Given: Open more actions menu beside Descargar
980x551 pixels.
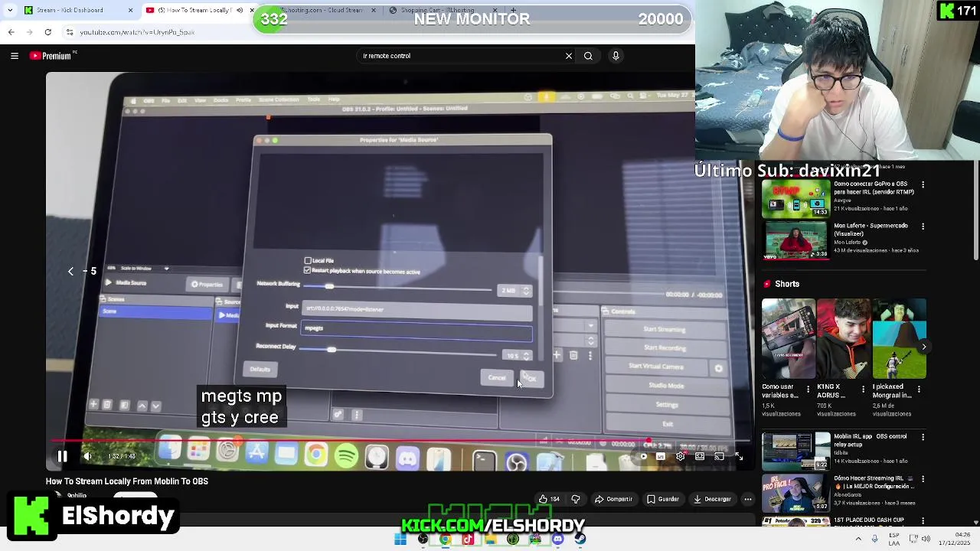Looking at the screenshot, I should tap(748, 499).
